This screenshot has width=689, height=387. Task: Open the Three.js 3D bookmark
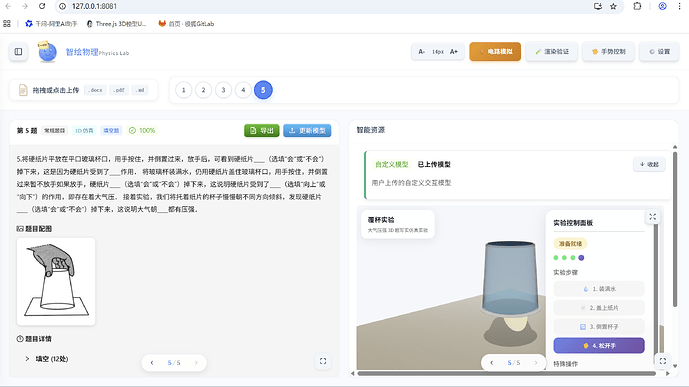pos(116,24)
